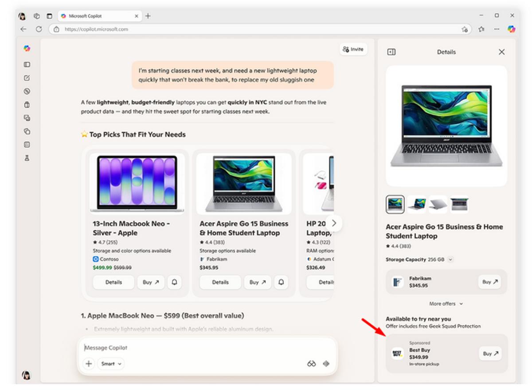Image resolution: width=532 pixels, height=392 pixels.
Task: Close the Details panel
Action: click(501, 52)
